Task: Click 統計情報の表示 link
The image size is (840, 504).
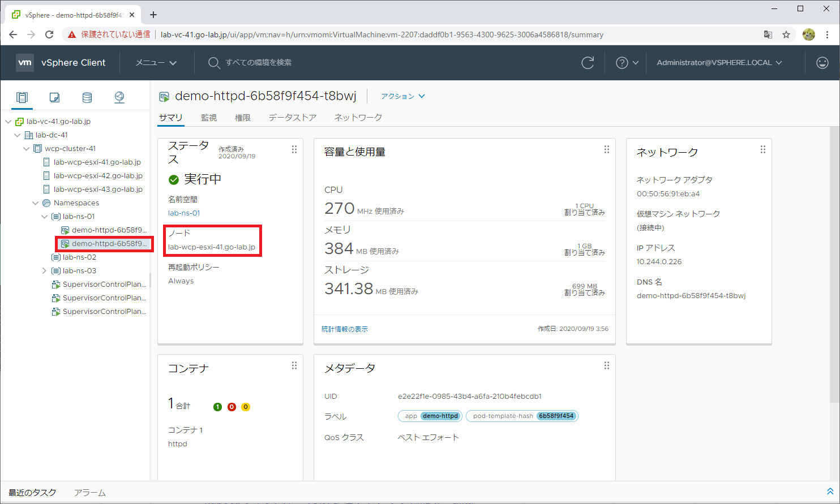Action: point(345,329)
